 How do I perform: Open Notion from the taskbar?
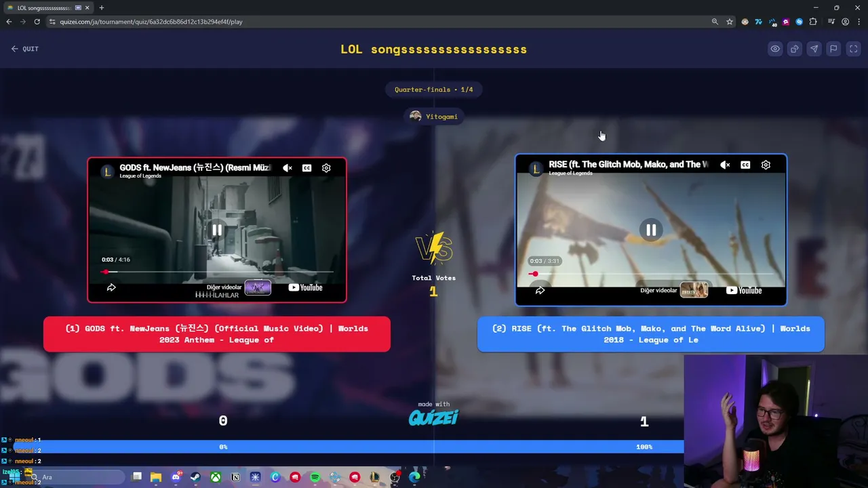[235, 477]
